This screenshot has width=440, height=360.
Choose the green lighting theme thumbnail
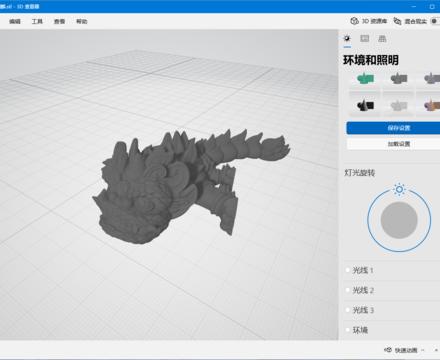pyautogui.click(x=365, y=79)
